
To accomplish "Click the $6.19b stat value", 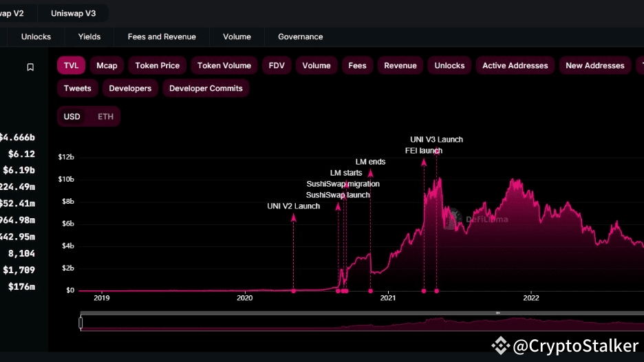I will [19, 170].
